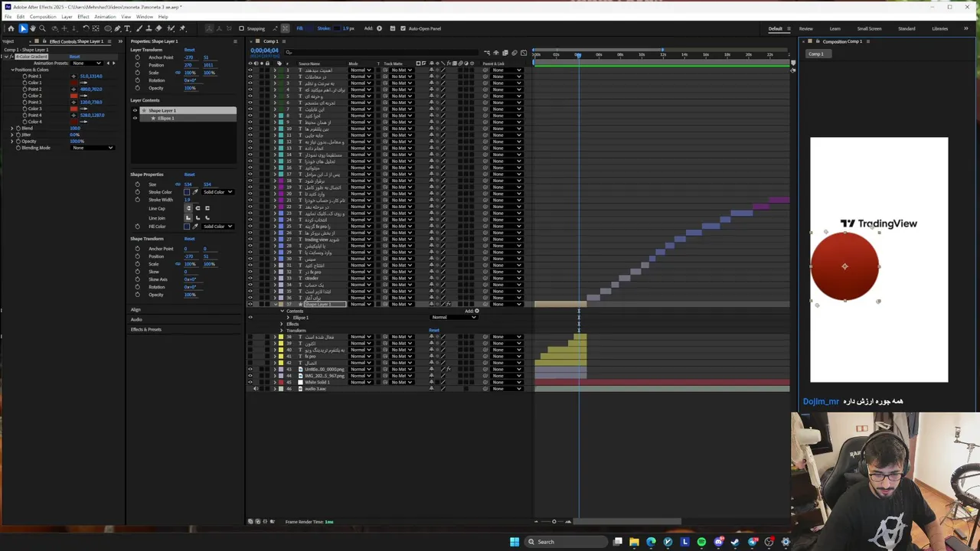Open Fill Color Solid Color dropdown
Viewport: 980px width, 551px height.
pos(218,227)
